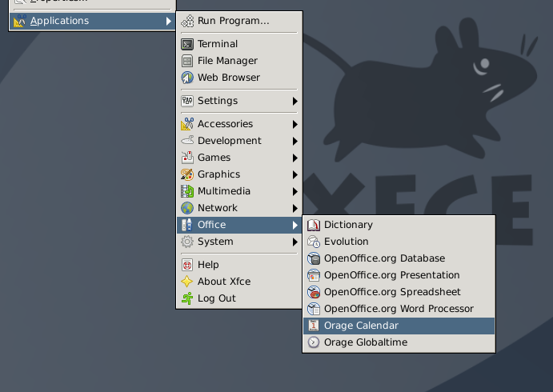Select the Applications menu label
The image size is (553, 392).
click(x=59, y=21)
